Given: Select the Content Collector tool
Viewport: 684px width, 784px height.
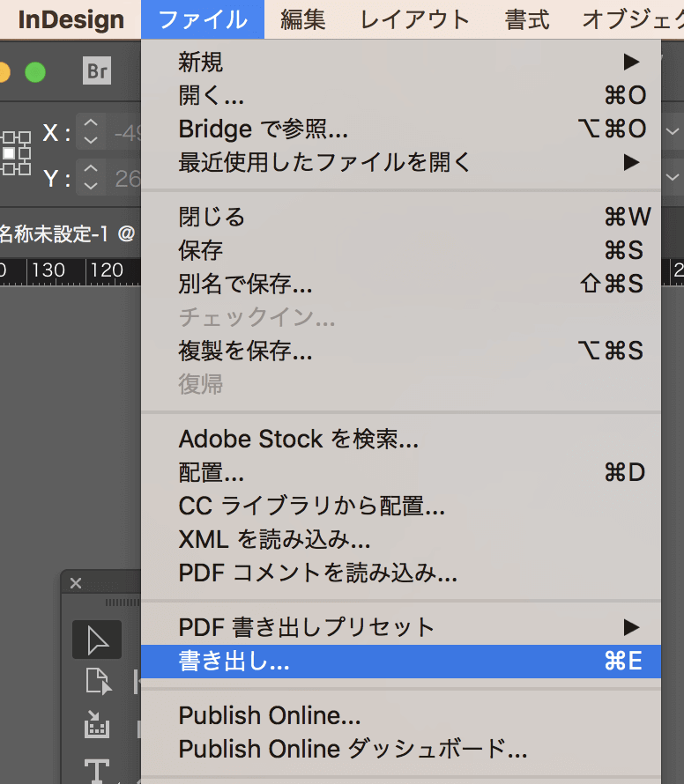Looking at the screenshot, I should tap(98, 725).
